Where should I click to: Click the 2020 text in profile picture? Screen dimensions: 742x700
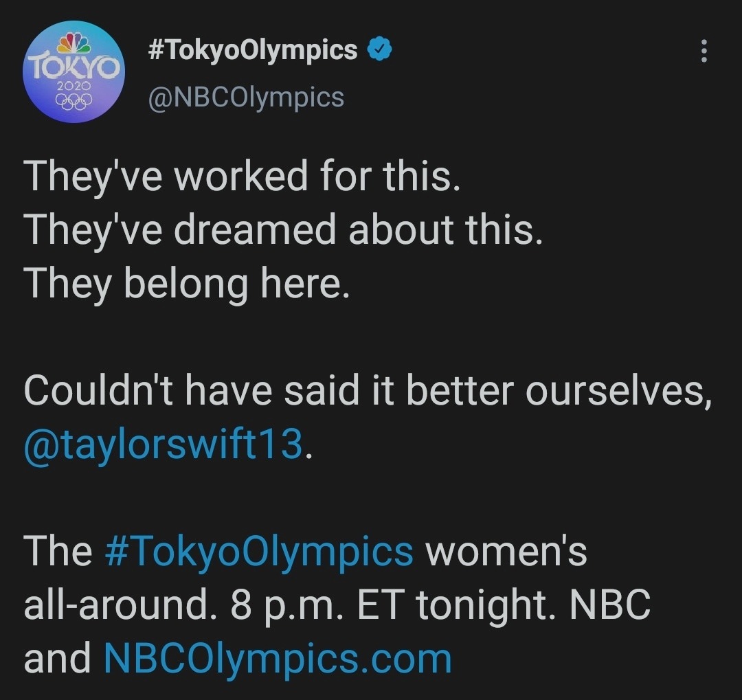tap(74, 87)
